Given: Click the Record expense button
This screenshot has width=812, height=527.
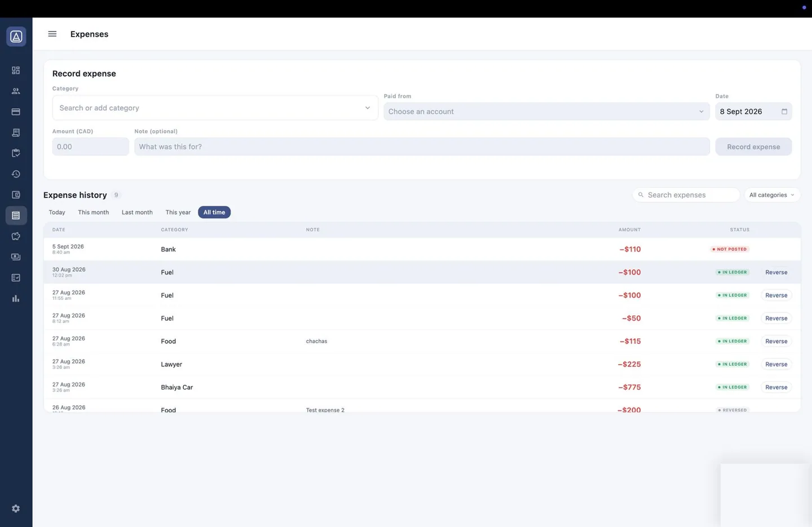Looking at the screenshot, I should coord(753,147).
